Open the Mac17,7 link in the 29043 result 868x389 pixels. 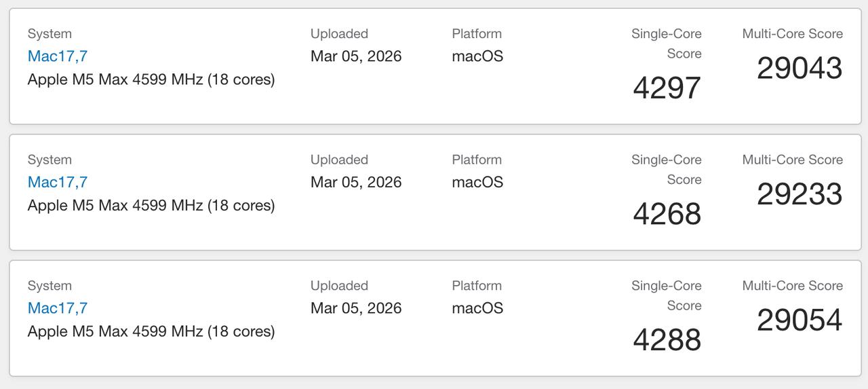point(58,56)
